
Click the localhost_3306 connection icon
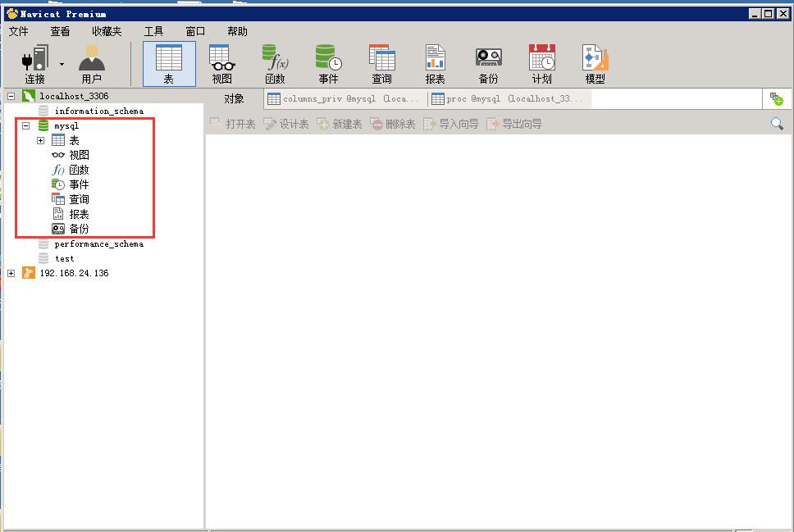click(x=29, y=96)
